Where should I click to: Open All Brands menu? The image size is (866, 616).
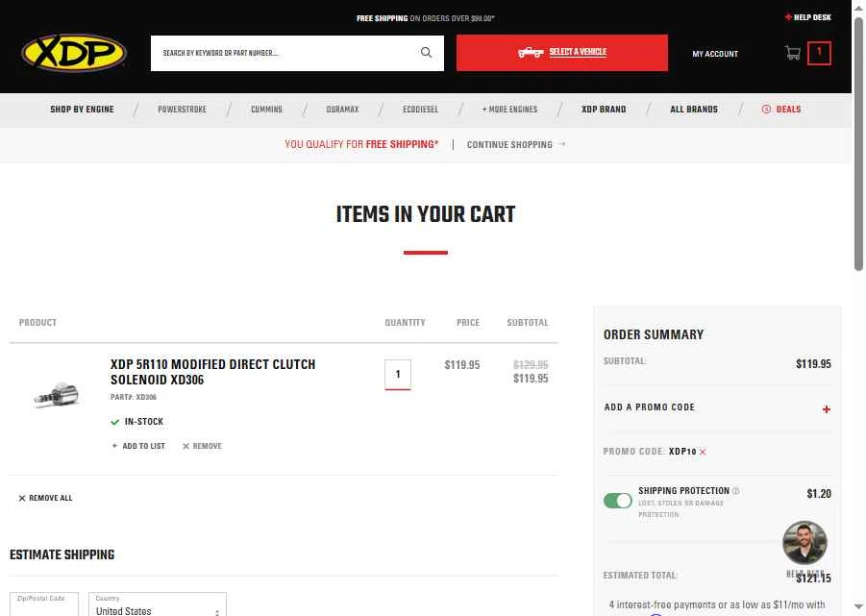click(x=694, y=110)
